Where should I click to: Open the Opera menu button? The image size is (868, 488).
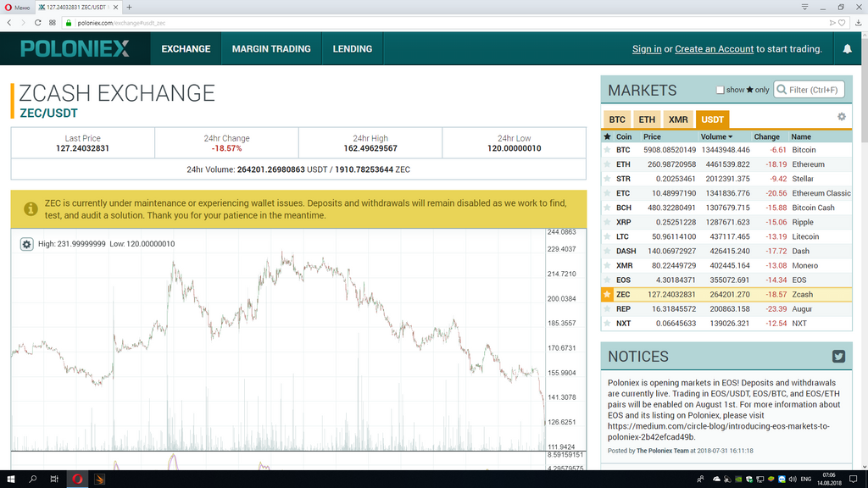tap(17, 7)
